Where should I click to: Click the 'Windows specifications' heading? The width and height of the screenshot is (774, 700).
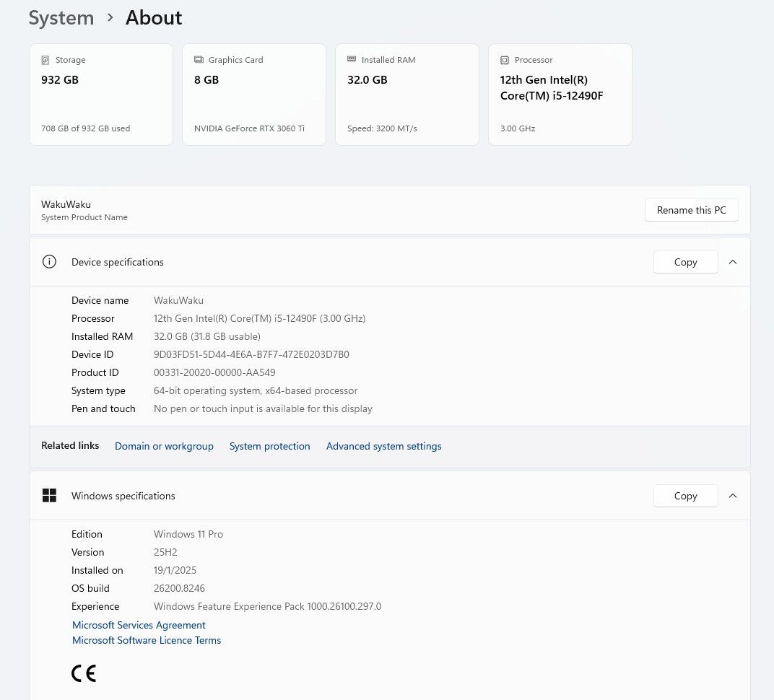(x=123, y=496)
